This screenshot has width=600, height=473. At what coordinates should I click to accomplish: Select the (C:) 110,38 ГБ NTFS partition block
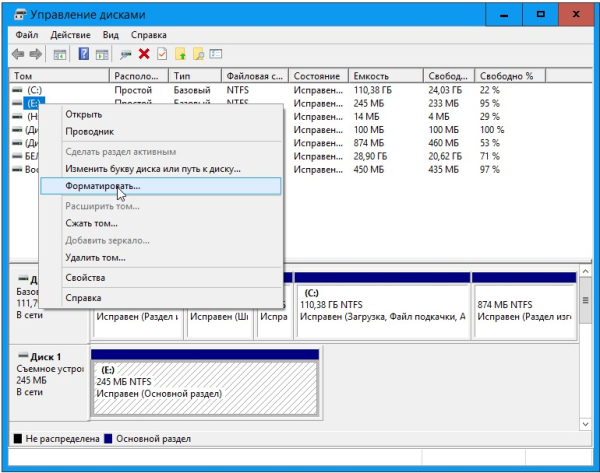coord(383,305)
